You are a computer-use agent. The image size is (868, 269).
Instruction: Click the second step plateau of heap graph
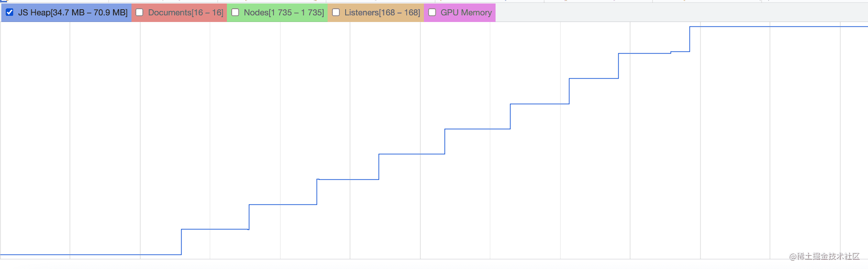point(283,204)
